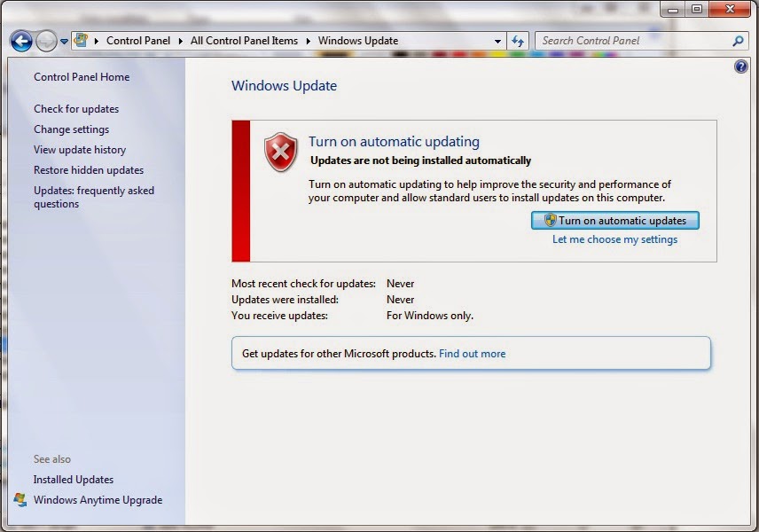The height and width of the screenshot is (532, 759).
Task: Select Control Panel breadcrumb
Action: pos(138,41)
